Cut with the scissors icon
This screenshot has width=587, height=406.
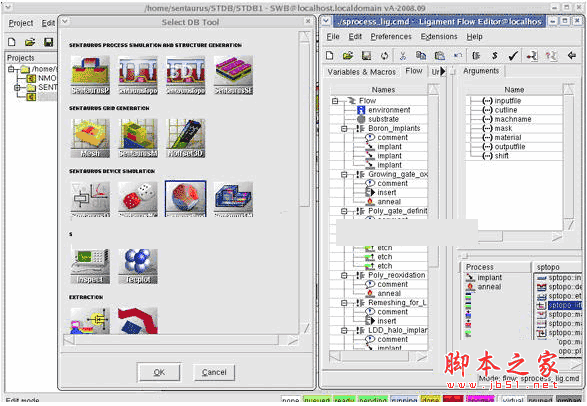(403, 56)
